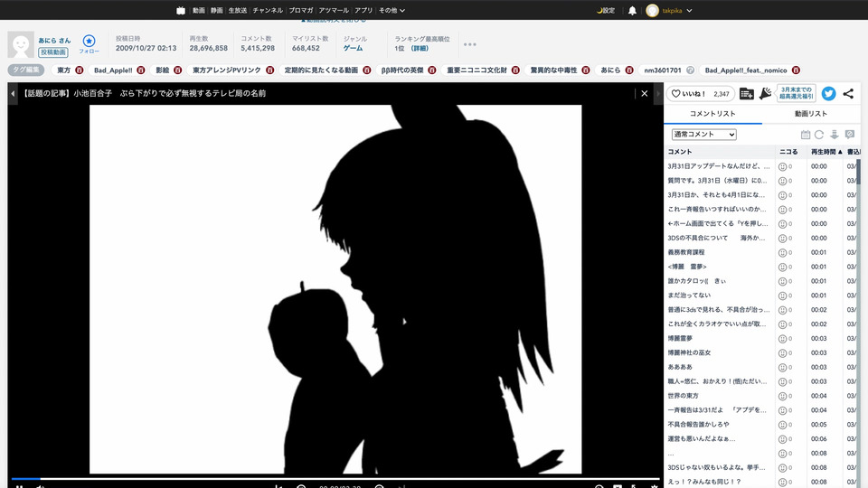
Task: Open dictionary icon beside ββ時代の英傑 tag
Action: 432,70
